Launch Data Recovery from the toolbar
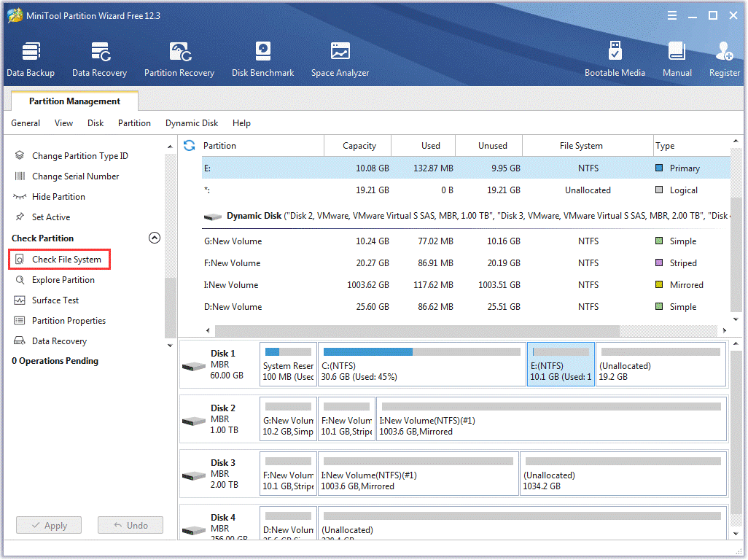The height and width of the screenshot is (560, 748). point(99,60)
